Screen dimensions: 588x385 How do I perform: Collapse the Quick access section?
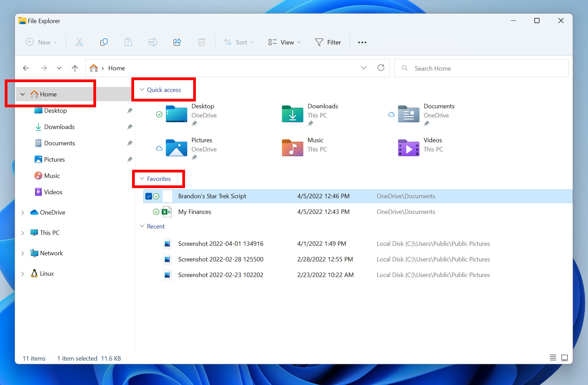[142, 90]
